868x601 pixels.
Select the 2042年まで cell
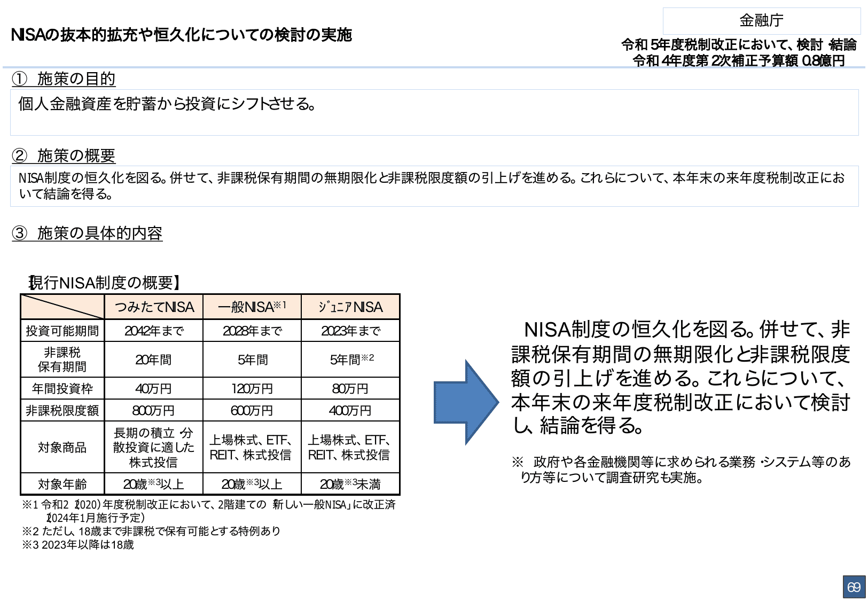pyautogui.click(x=154, y=331)
